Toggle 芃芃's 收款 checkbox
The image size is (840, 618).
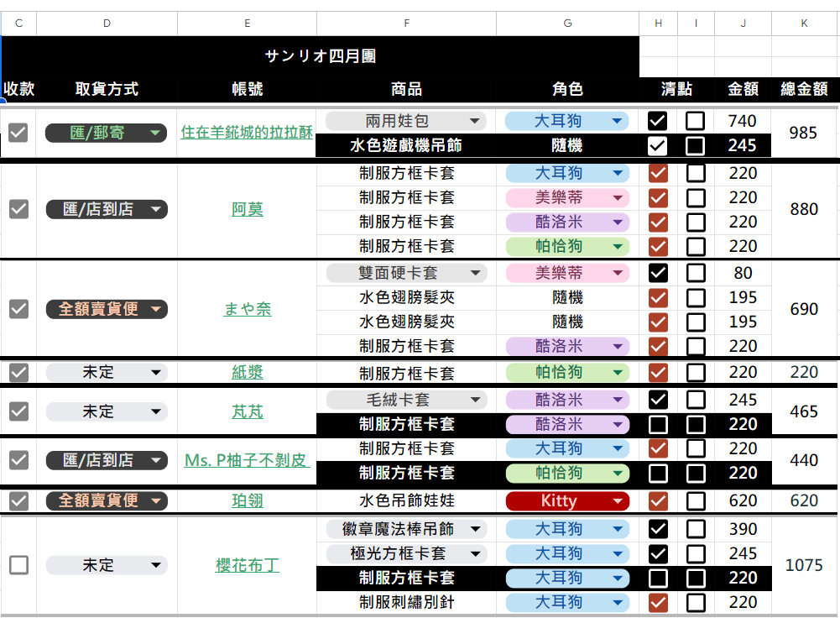(18, 411)
